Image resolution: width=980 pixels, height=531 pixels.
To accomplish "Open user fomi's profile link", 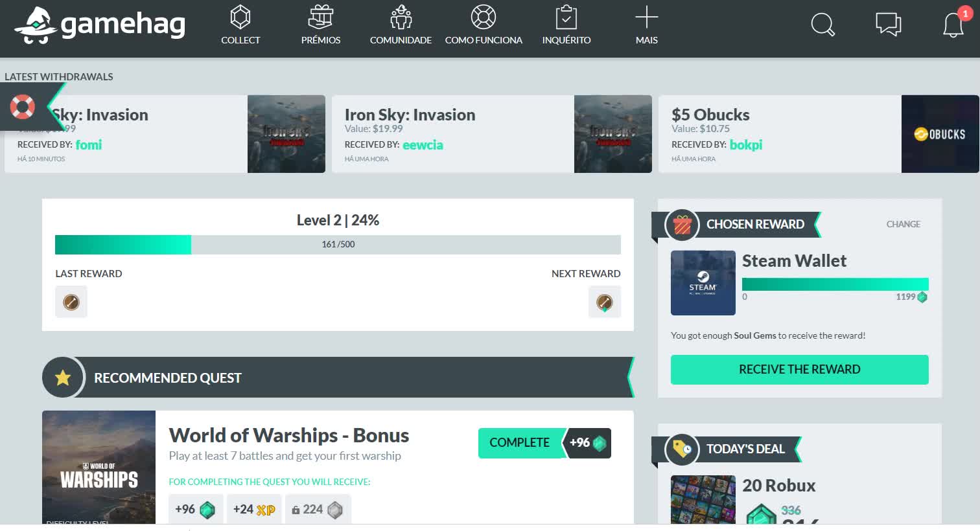I will point(89,144).
